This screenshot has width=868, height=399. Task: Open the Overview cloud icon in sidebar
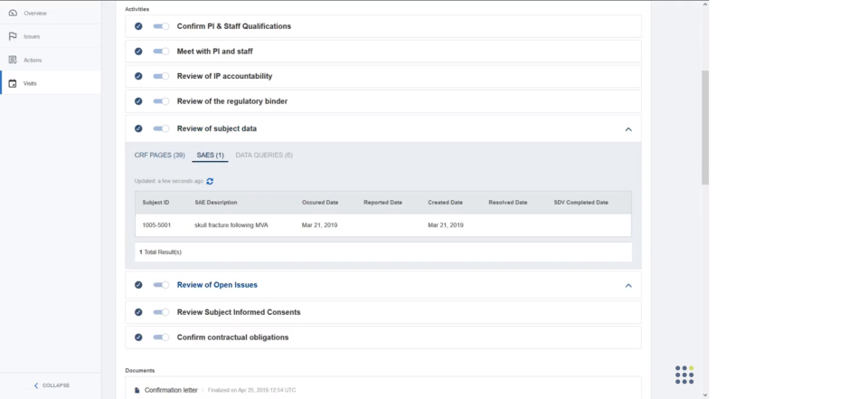coord(13,14)
